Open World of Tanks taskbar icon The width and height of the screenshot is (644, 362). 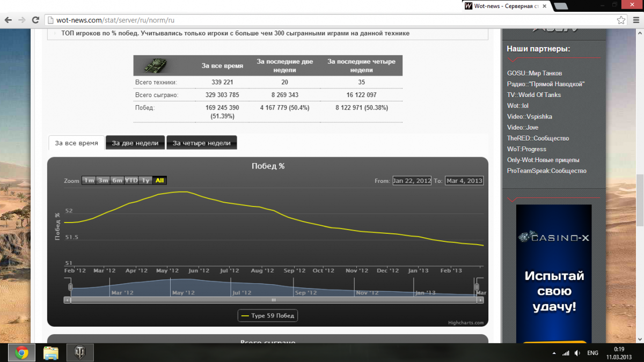(80, 353)
